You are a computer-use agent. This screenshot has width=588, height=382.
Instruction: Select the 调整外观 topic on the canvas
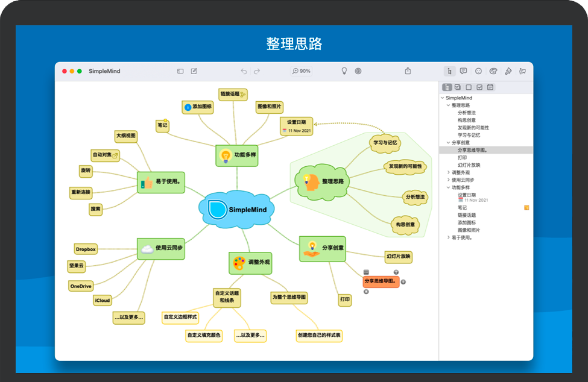pos(250,263)
